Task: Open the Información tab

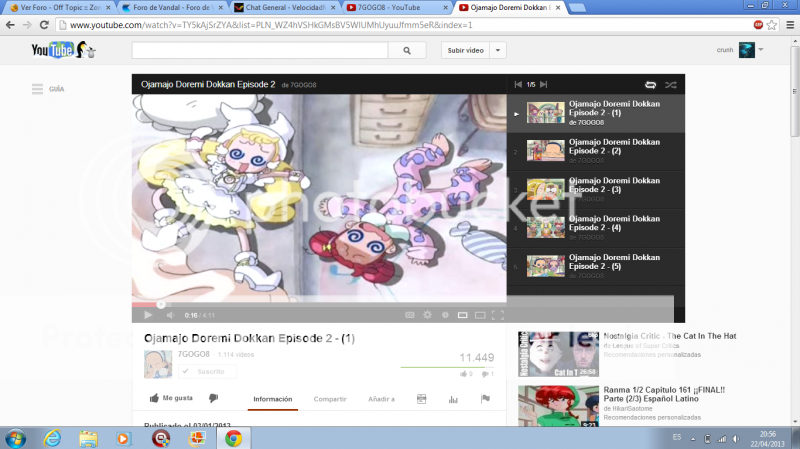Action: [x=273, y=399]
